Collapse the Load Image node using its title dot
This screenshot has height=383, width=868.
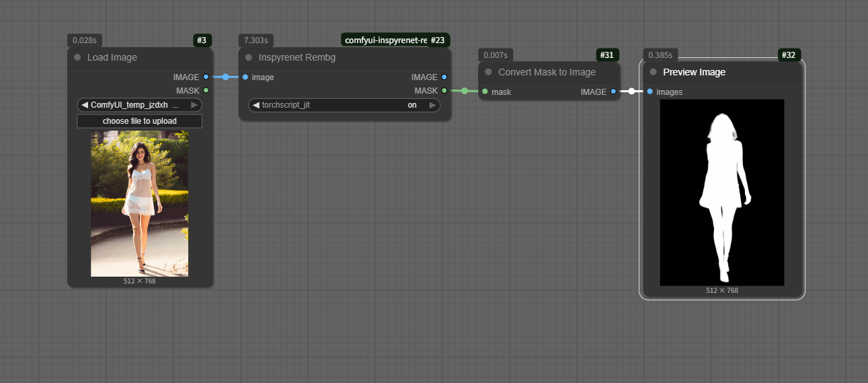pyautogui.click(x=77, y=58)
